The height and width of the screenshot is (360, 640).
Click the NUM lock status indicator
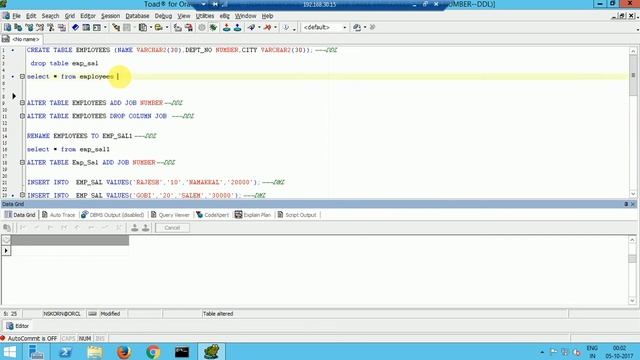85,338
